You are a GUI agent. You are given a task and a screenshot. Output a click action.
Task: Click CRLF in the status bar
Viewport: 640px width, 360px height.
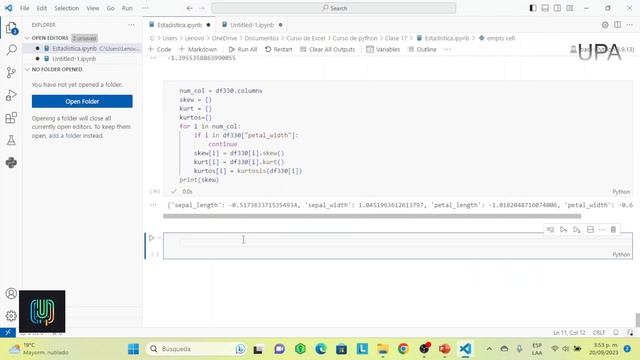(599, 333)
